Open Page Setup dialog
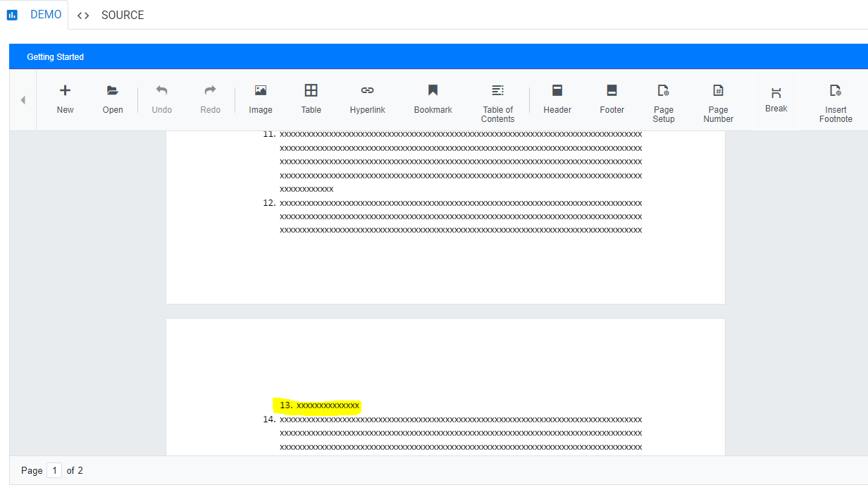This screenshot has width=868, height=490. point(663,91)
